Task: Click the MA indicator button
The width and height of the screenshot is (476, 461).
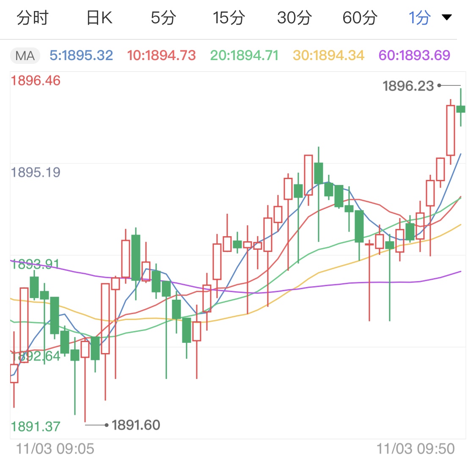Action: tap(25, 55)
